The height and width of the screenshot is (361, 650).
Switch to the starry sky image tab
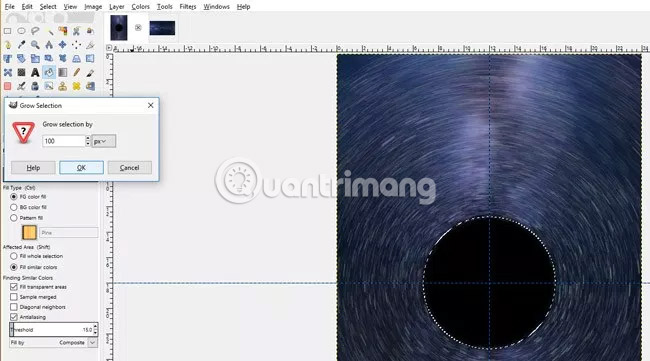click(x=162, y=28)
